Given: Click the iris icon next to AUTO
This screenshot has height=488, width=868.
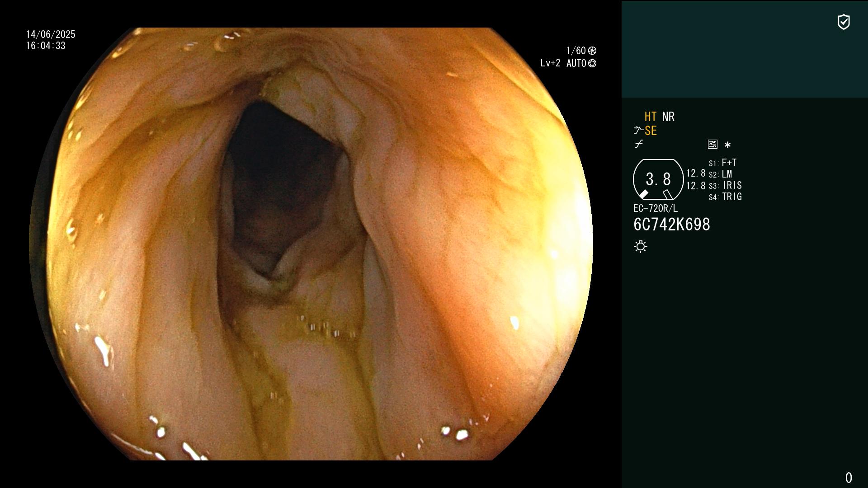Looking at the screenshot, I should 592,63.
